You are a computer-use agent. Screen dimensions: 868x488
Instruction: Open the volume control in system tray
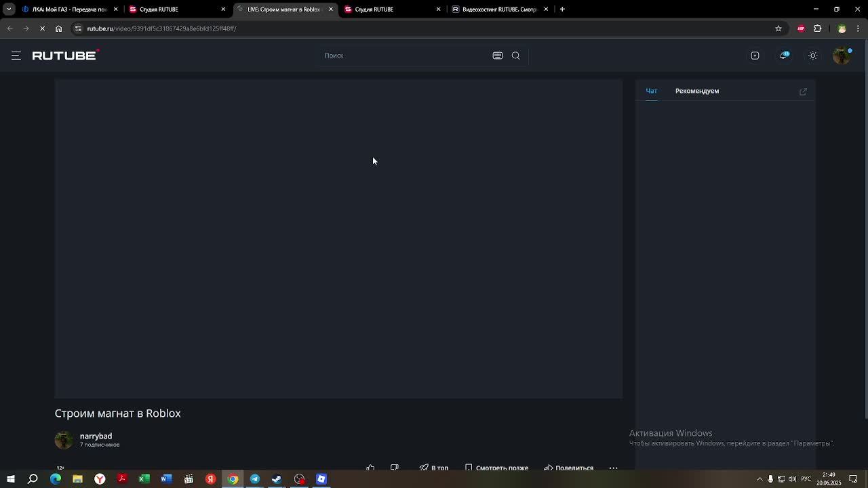(792, 479)
